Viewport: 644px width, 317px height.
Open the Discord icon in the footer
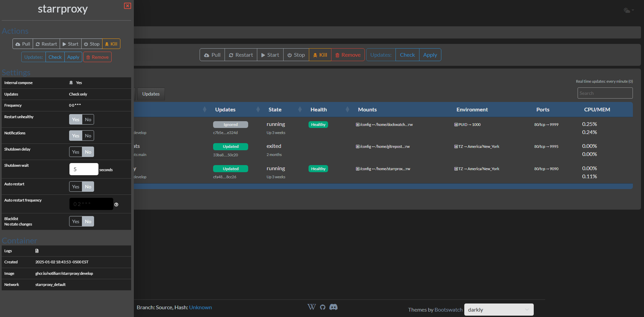(333, 307)
